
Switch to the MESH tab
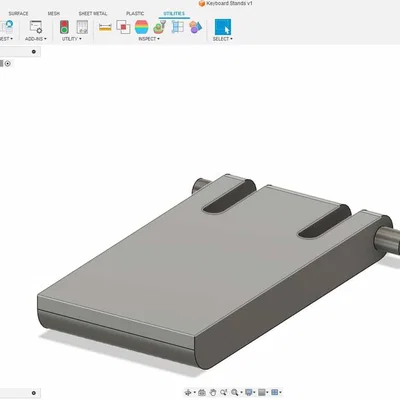pos(54,14)
